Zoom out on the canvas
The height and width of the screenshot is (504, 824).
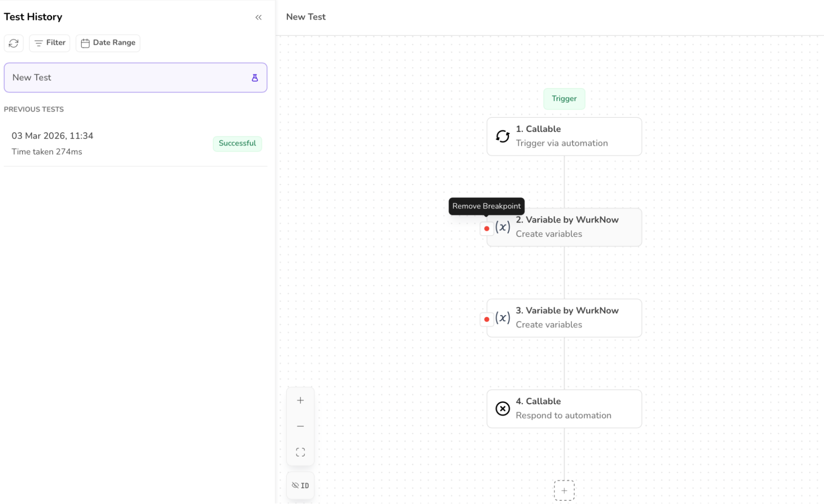click(x=300, y=426)
